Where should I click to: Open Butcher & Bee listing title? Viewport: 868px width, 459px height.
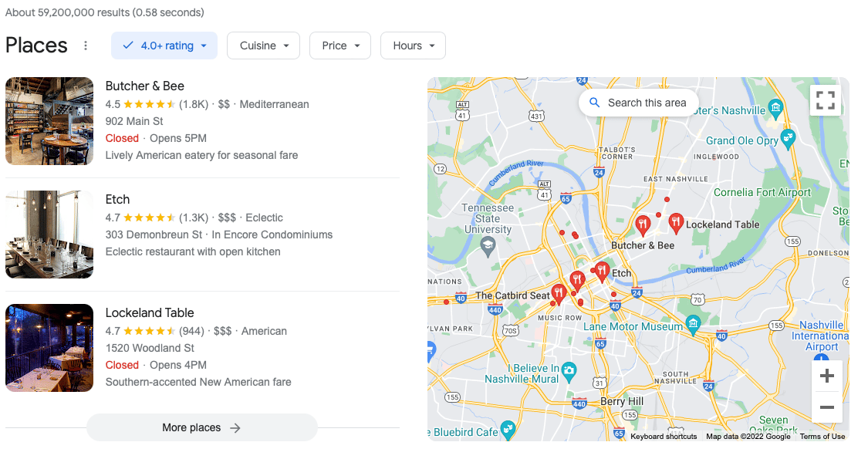(144, 86)
